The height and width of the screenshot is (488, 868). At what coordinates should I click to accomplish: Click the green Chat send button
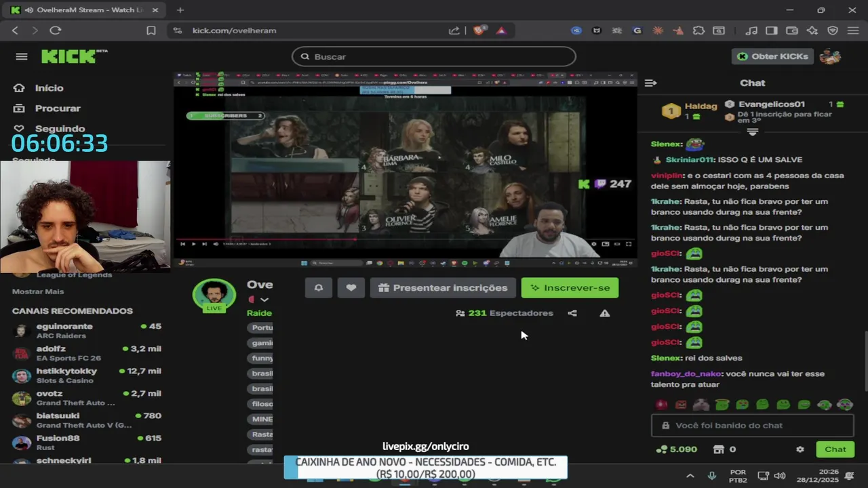(x=835, y=449)
